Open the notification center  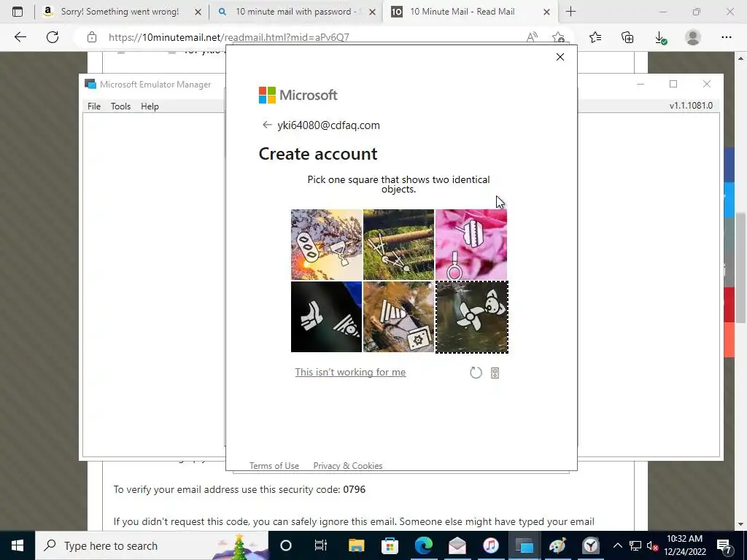(724, 545)
